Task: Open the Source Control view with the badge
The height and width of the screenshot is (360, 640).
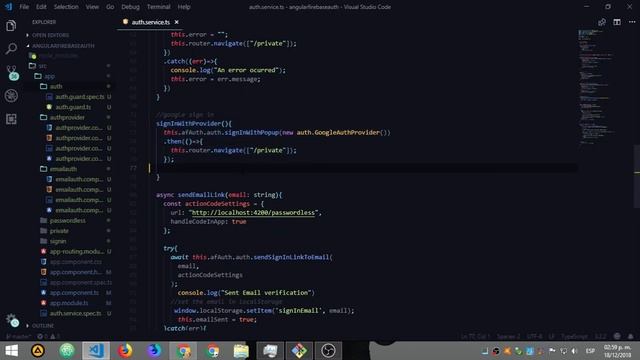Action: pos(12,72)
